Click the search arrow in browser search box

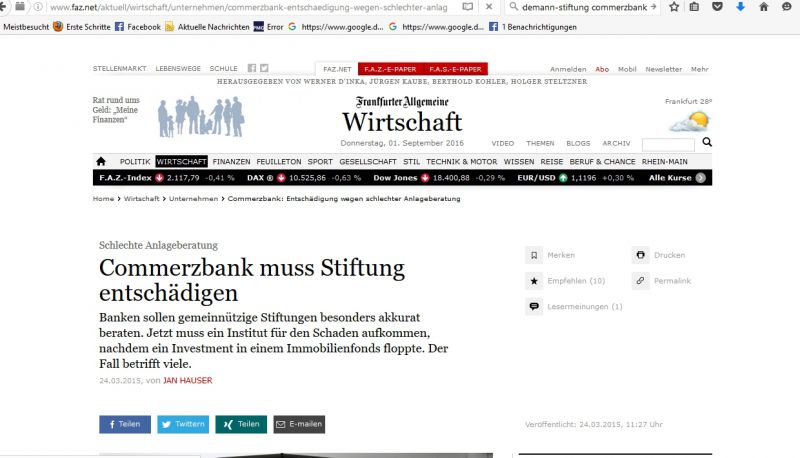point(654,7)
